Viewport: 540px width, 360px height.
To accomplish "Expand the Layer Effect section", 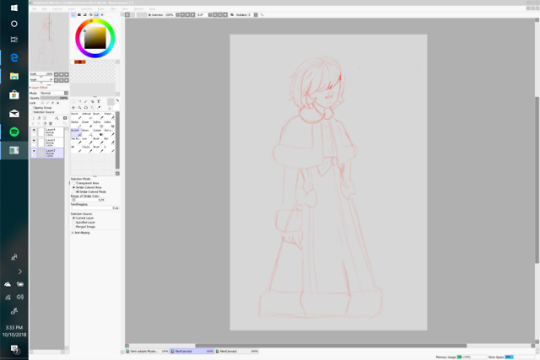I will point(39,88).
